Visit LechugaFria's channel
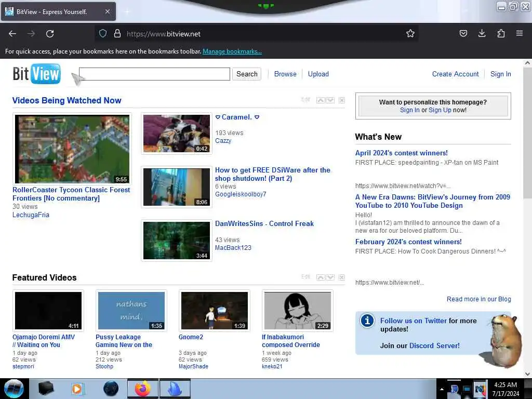Screen dimensions: 532x399 (31, 215)
